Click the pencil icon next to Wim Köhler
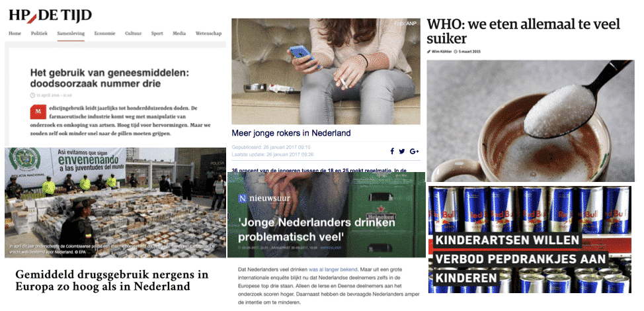This screenshot has width=644, height=311. (x=429, y=52)
